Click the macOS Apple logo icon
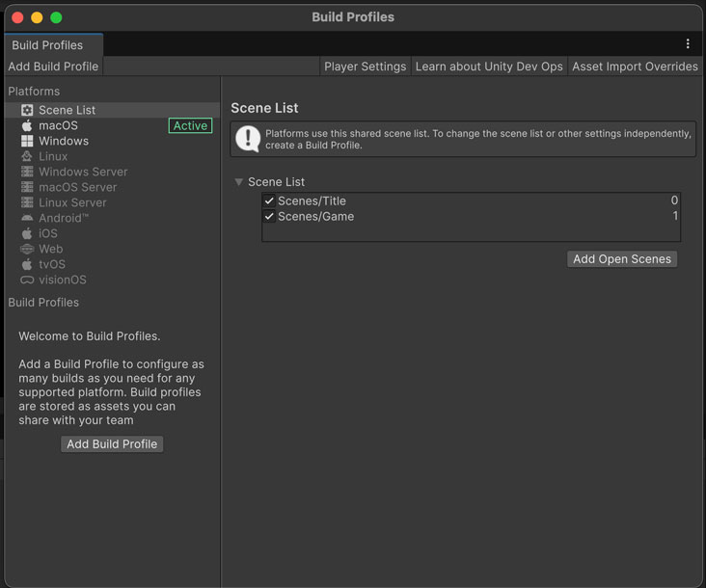This screenshot has width=706, height=588. (27, 125)
